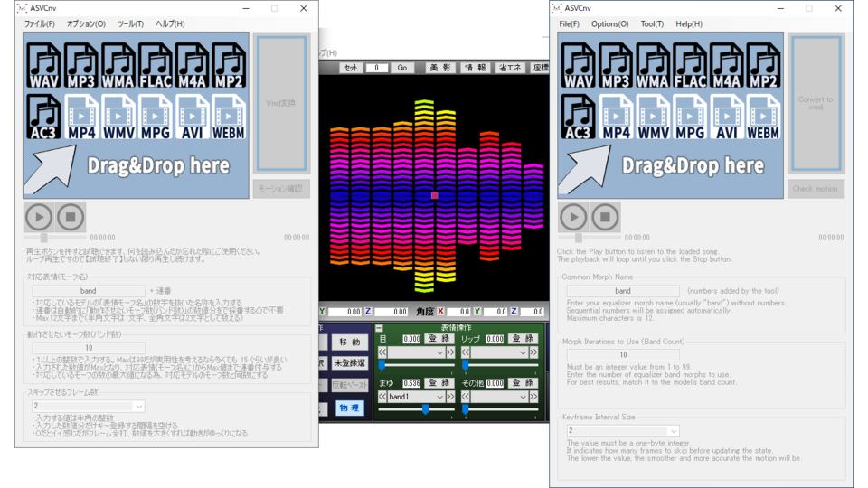Click the WEBM icon in Japanese ASVCnv window

coord(229,117)
